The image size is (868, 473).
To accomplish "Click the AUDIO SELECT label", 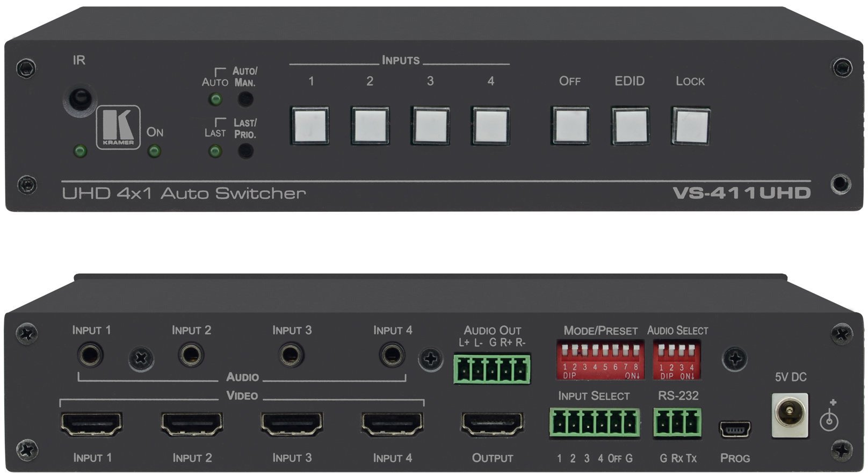I will (x=678, y=331).
